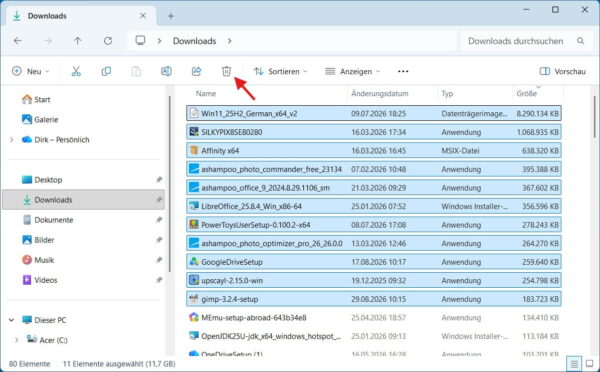Click the Delete trash can icon
This screenshot has width=600, height=372.
pos(226,71)
